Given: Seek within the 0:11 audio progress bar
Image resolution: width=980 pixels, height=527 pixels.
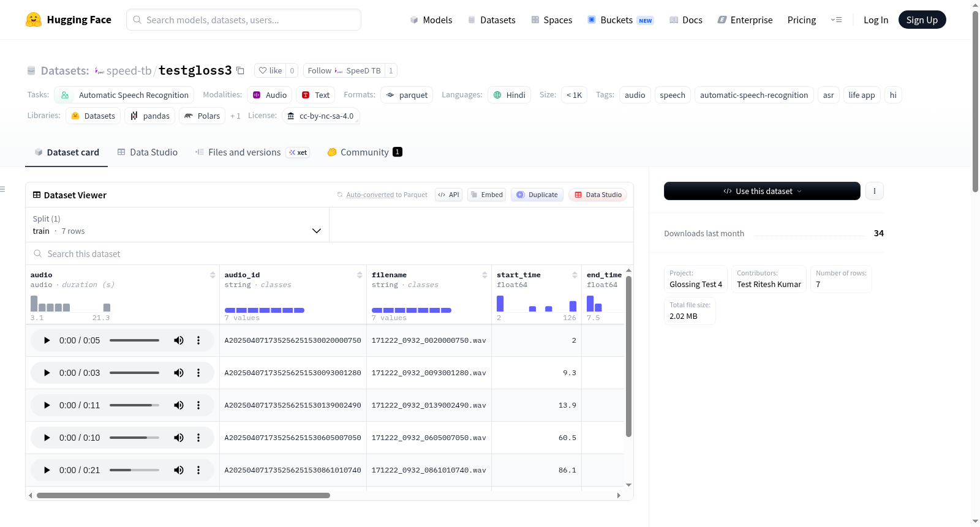Looking at the screenshot, I should point(134,405).
